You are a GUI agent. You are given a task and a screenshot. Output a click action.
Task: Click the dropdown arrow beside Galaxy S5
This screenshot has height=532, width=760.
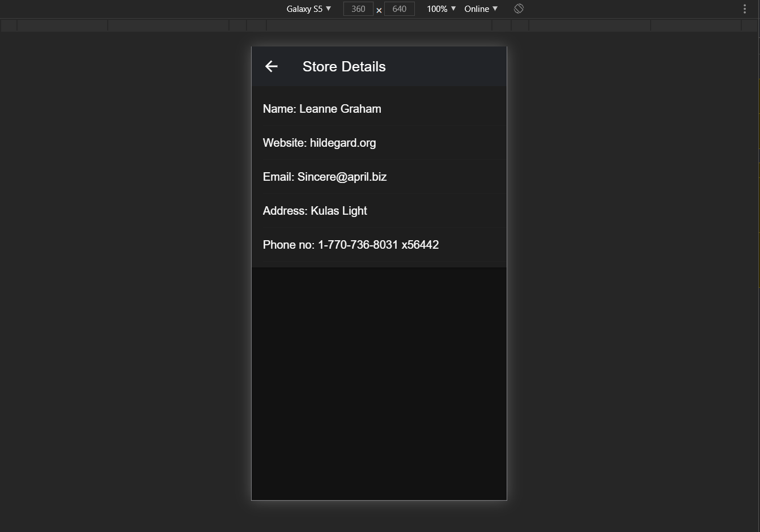coord(329,8)
